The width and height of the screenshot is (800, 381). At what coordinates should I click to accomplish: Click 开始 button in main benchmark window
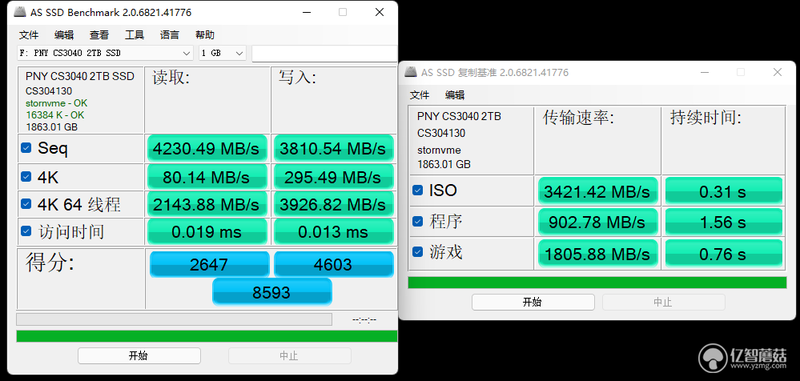(139, 355)
